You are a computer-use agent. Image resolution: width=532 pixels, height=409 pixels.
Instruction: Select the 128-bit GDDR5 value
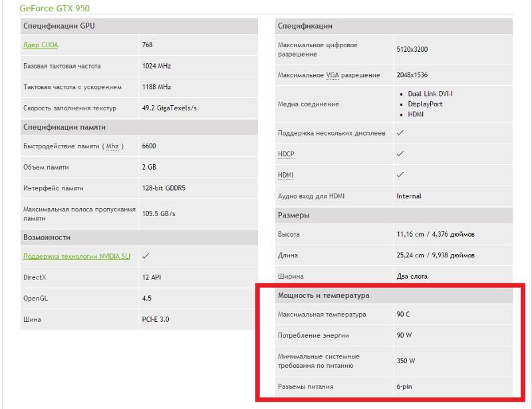coord(164,188)
